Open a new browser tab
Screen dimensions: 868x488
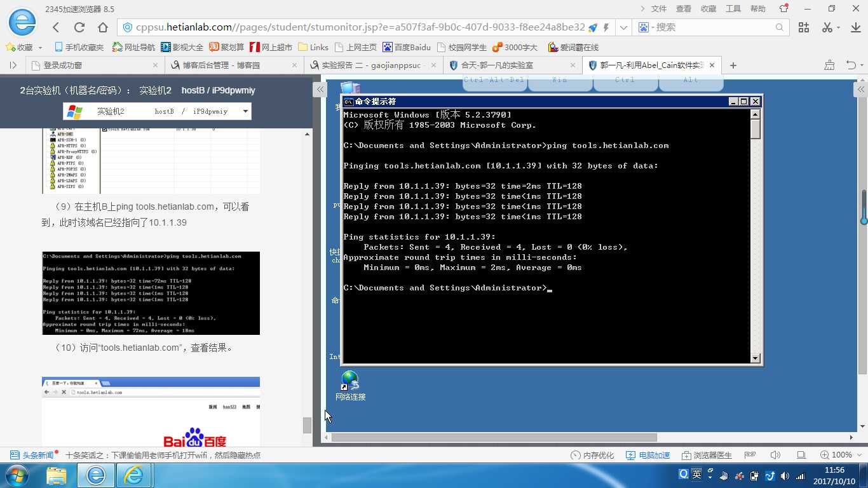tap(733, 65)
